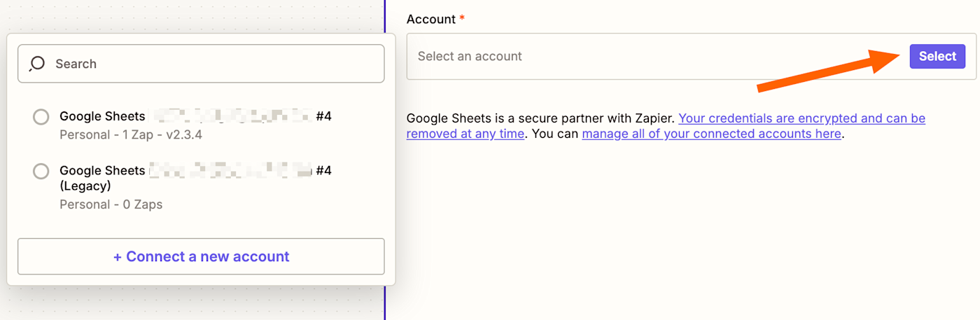Click the first Google Sheets account name
Screen dimensions: 980x320
tap(102, 116)
